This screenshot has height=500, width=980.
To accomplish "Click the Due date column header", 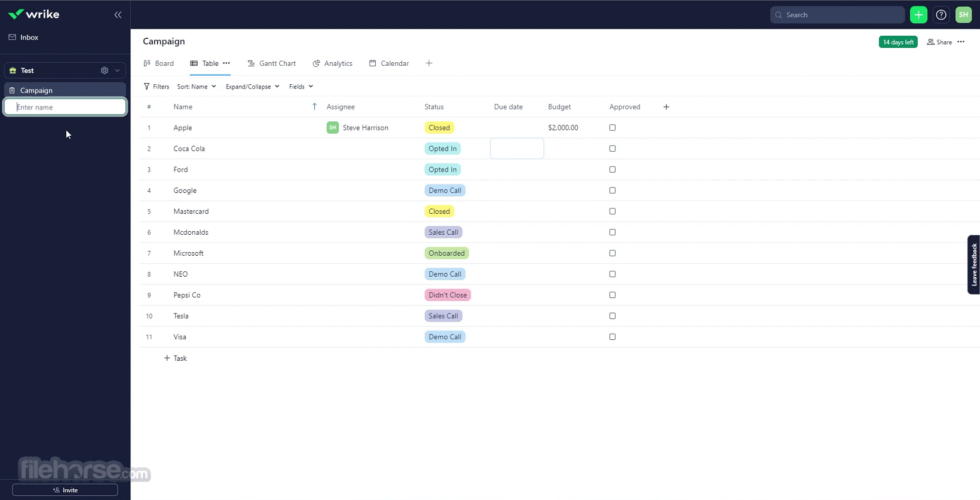I will coord(509,107).
